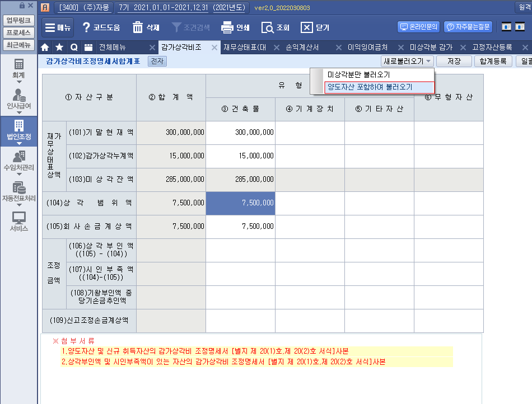
Task: Click the (109)신고조정손금계상액 row label
Action: pos(89,321)
